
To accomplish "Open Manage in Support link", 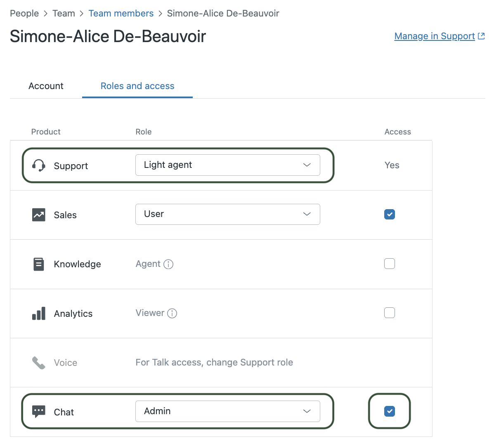I will click(434, 36).
